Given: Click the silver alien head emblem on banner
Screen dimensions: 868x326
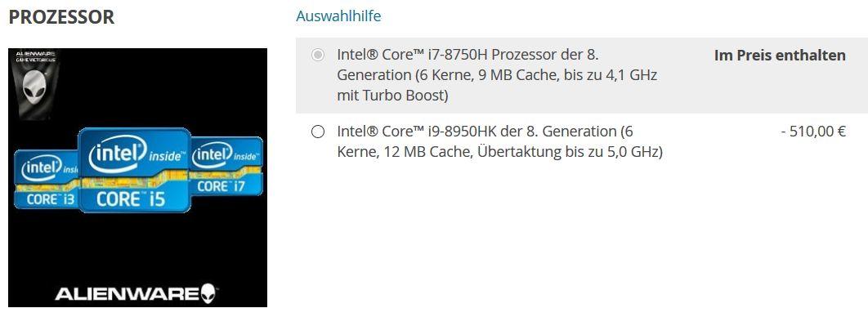Looking at the screenshot, I should [x=34, y=87].
